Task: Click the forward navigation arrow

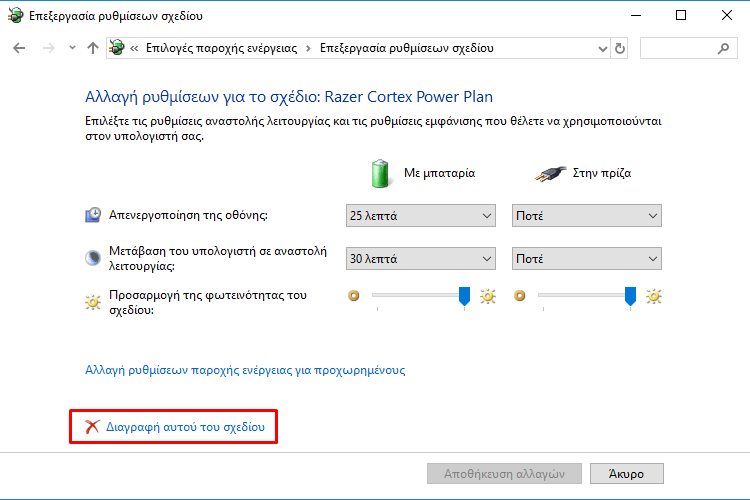Action: (x=48, y=48)
